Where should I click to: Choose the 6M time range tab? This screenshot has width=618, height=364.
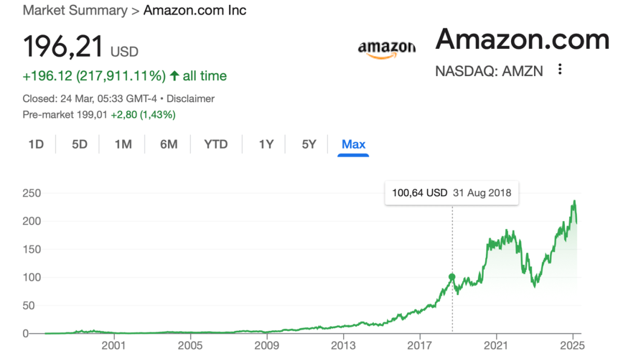click(169, 144)
